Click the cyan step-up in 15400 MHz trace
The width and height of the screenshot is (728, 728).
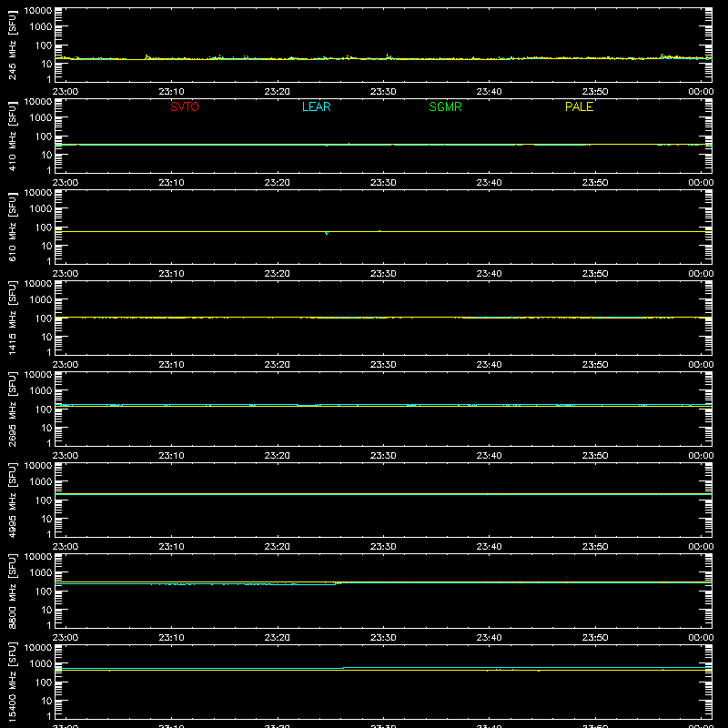(x=344, y=668)
